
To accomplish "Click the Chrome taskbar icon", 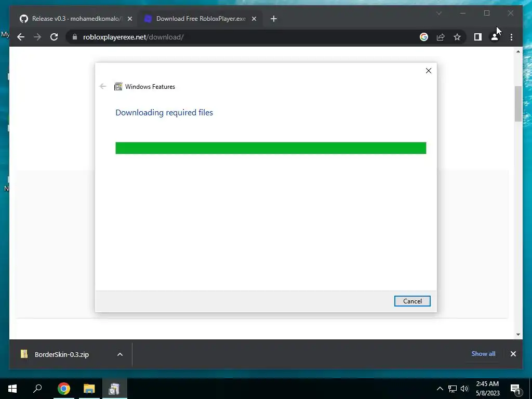I will [64, 389].
